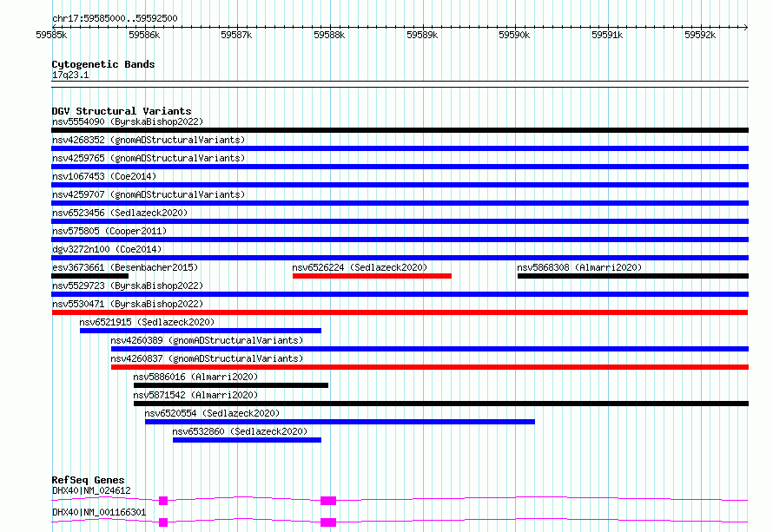
Task: Select the small exon box of NM_001166301
Action: 163,522
